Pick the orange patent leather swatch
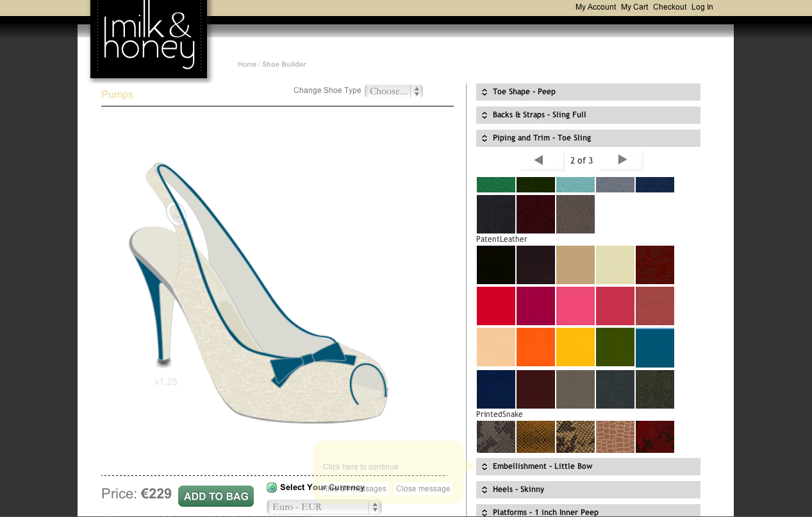812x517 pixels. [536, 347]
